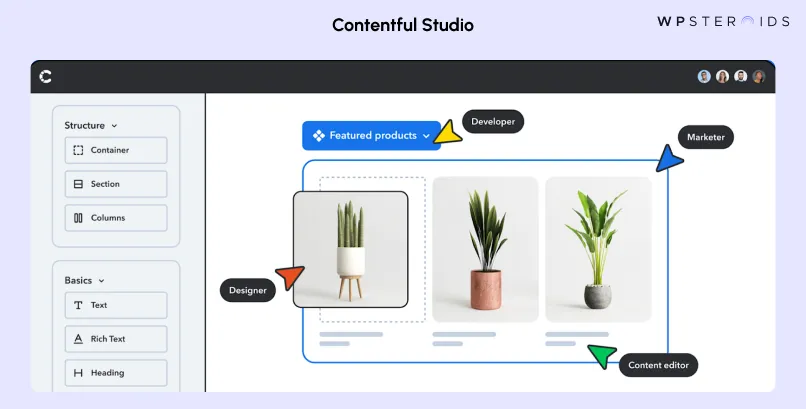Add a Columns component
This screenshot has width=806, height=409.
tap(116, 218)
